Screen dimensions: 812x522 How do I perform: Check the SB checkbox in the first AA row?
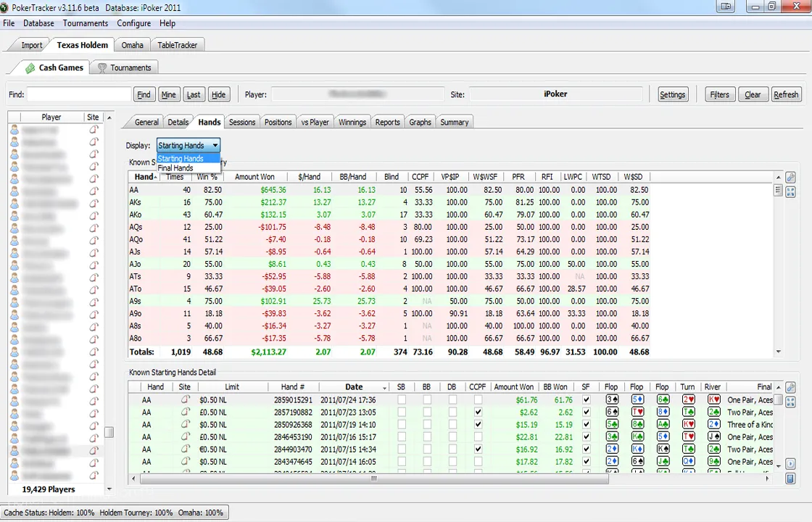click(x=402, y=399)
